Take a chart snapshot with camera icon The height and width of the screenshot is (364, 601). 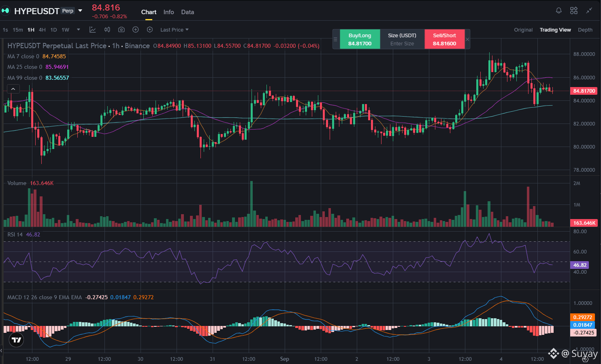click(121, 30)
